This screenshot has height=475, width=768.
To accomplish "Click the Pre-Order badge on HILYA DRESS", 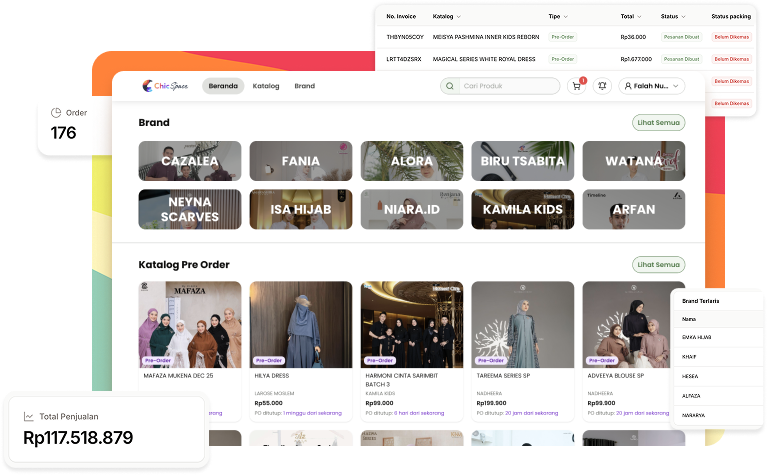I will tap(269, 360).
